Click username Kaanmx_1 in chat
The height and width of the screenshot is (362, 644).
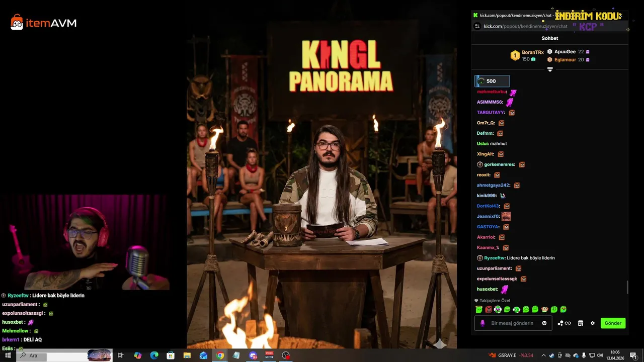(x=488, y=247)
